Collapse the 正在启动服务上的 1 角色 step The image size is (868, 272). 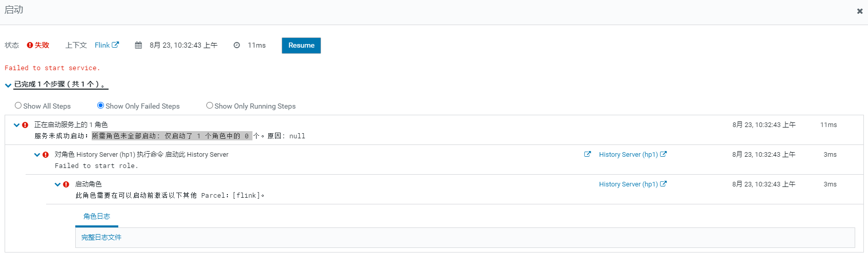[x=17, y=125]
